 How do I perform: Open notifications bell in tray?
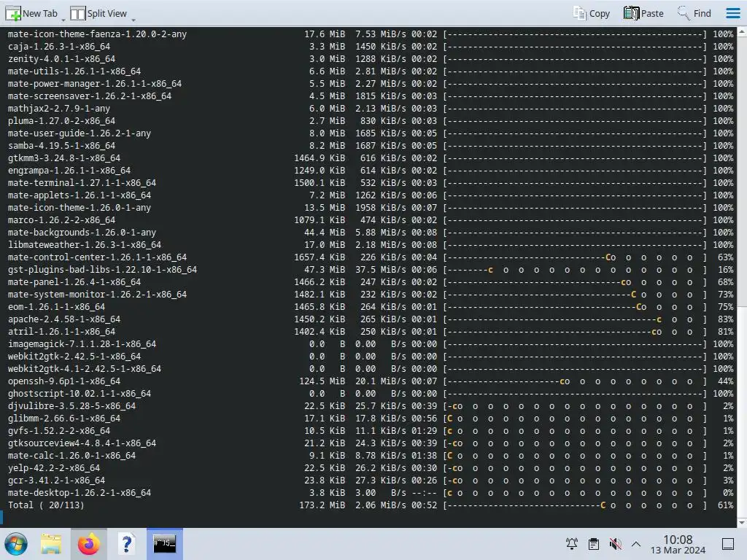pos(572,544)
